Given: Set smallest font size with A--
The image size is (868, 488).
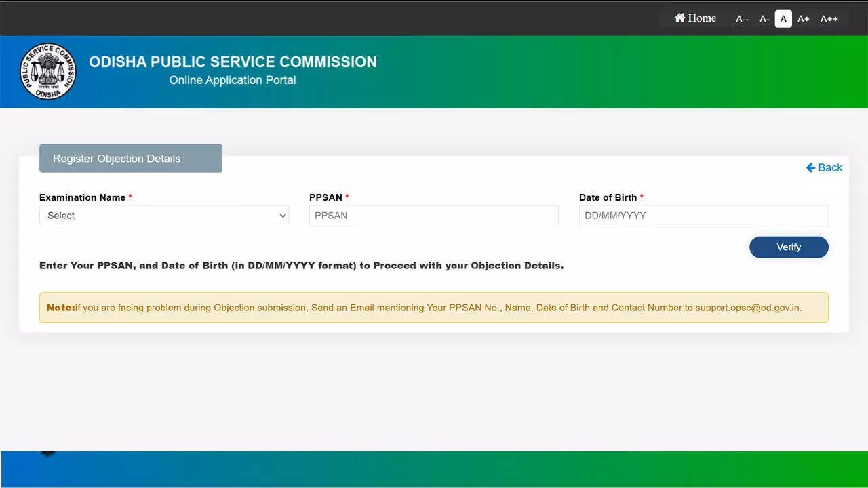Looking at the screenshot, I should pos(742,19).
